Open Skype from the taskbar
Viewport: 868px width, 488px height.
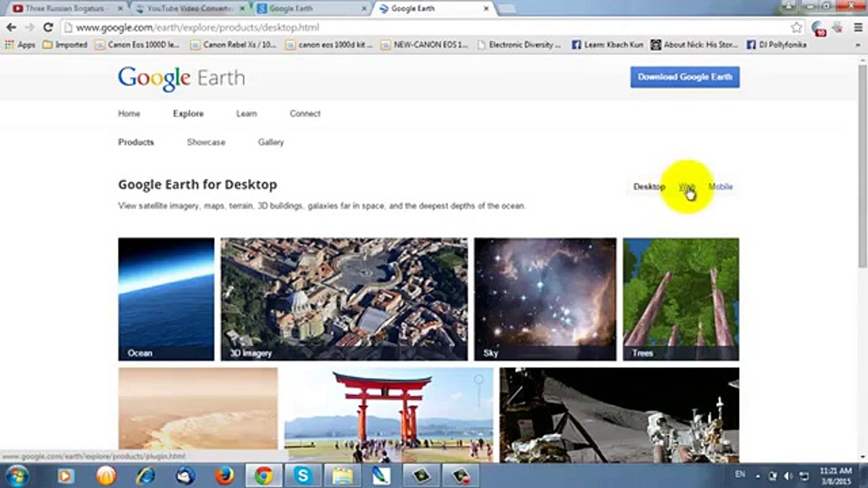[x=303, y=475]
